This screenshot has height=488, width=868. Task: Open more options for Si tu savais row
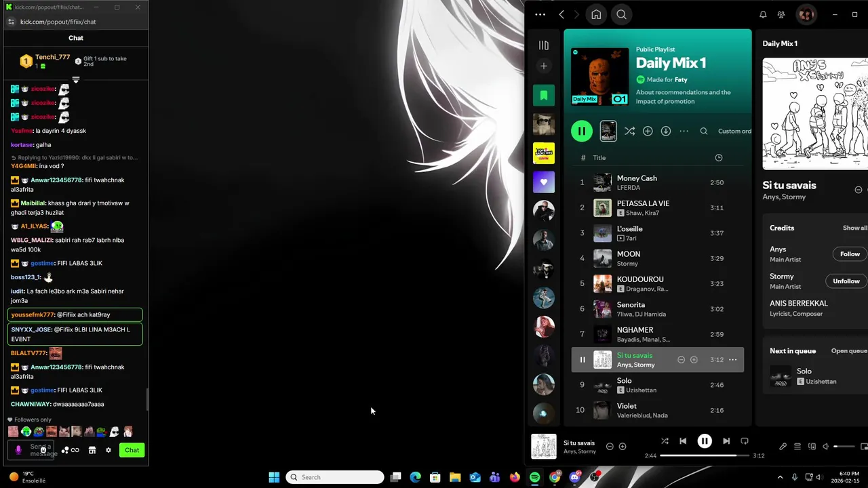click(732, 360)
